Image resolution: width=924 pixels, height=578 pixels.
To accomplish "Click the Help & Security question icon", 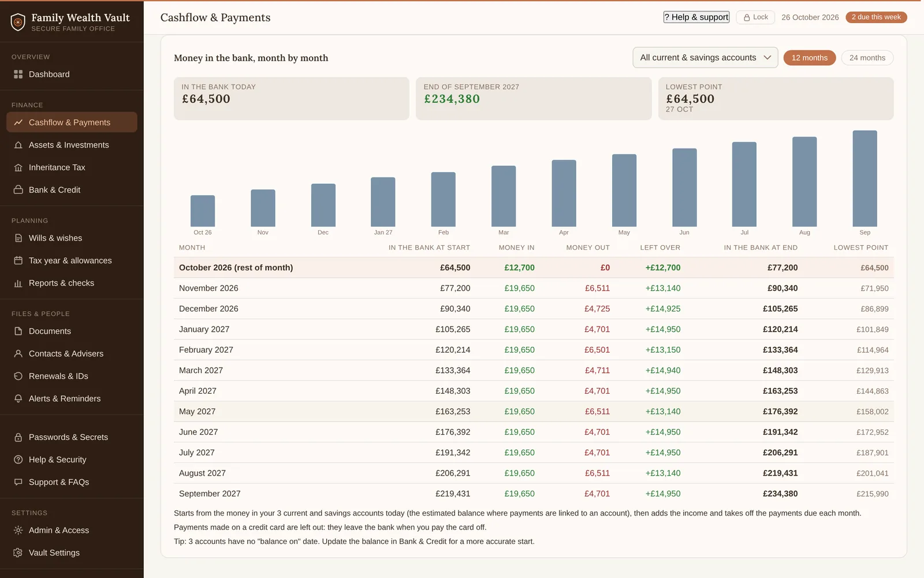I will [18, 460].
